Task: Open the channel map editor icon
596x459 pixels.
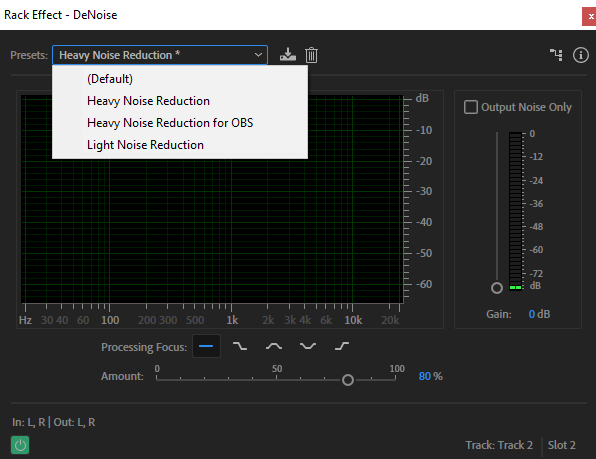Action: point(556,55)
